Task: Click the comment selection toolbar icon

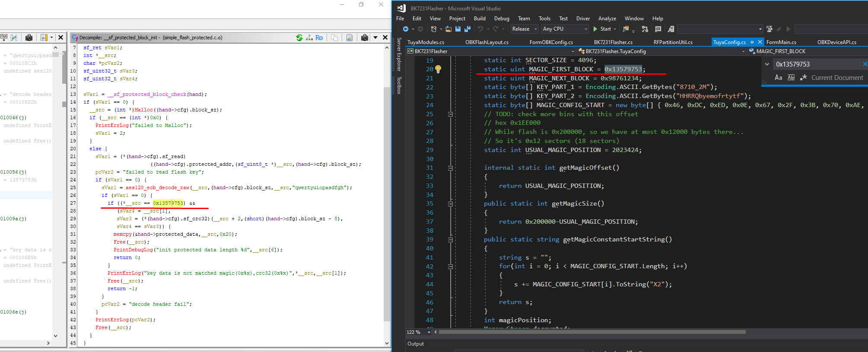Action: (x=658, y=29)
